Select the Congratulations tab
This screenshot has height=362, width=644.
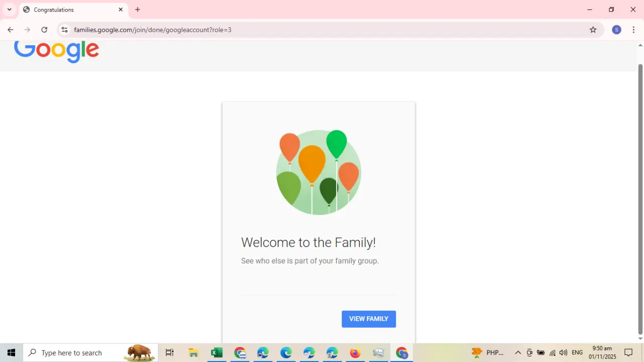[x=73, y=10]
